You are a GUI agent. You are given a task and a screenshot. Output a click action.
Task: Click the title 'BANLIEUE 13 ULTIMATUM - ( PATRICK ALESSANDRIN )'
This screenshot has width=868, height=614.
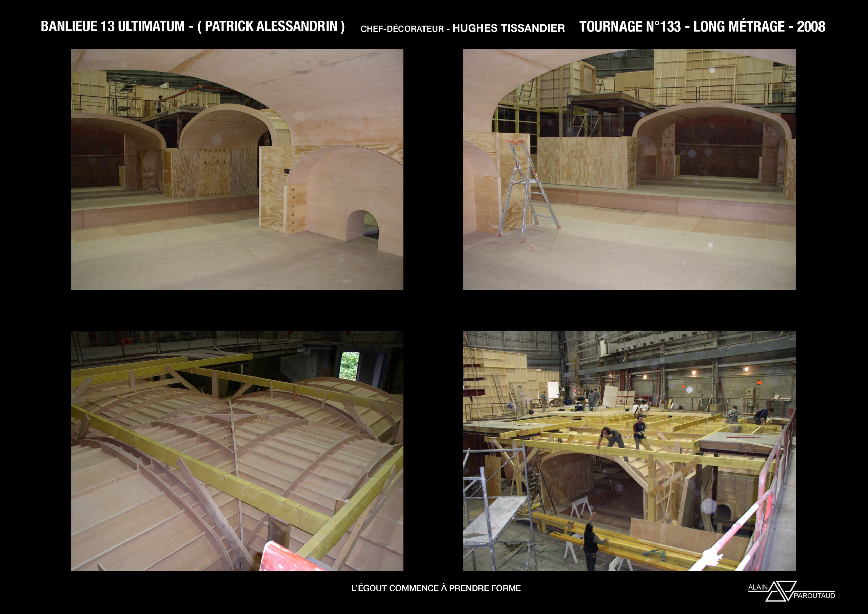193,26
